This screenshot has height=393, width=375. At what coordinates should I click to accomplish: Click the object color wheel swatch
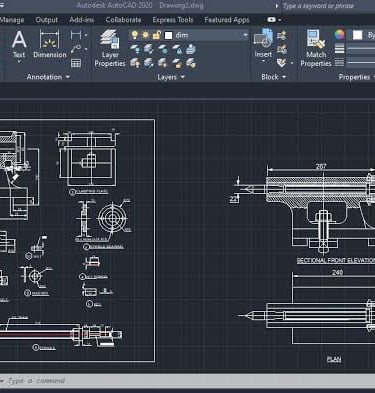pos(339,35)
